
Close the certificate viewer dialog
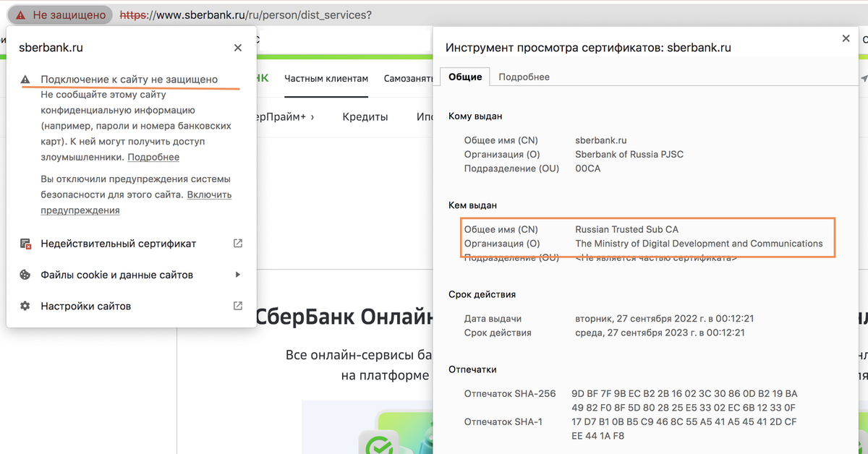click(x=846, y=39)
